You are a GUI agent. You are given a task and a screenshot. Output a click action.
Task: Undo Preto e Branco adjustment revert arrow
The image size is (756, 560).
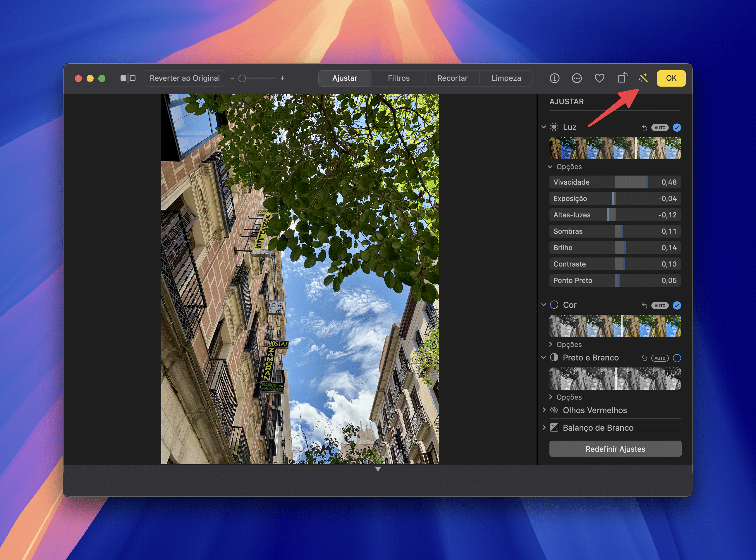point(644,358)
